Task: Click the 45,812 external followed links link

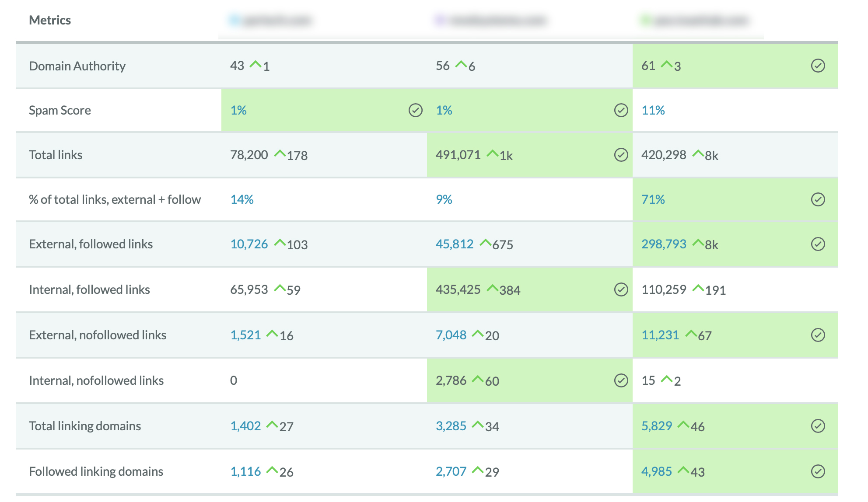Action: [454, 244]
